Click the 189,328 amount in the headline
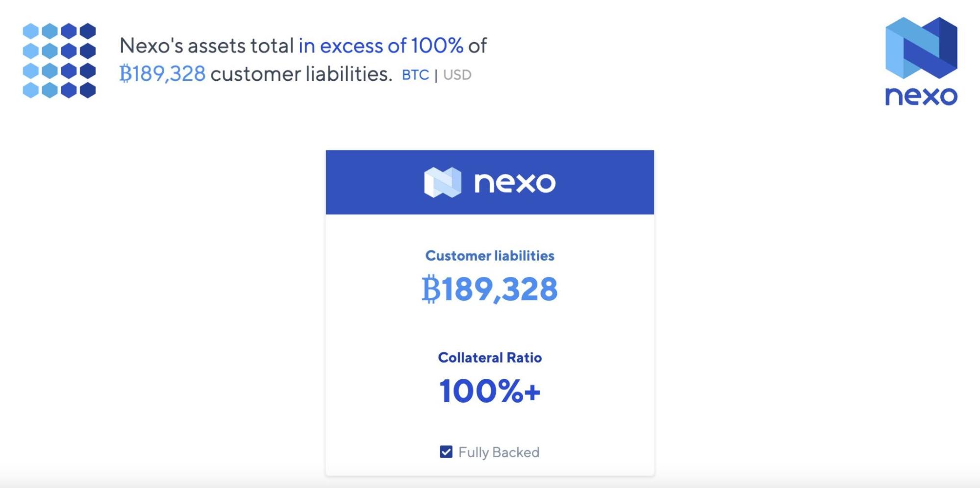This screenshot has height=488, width=980. pos(169,74)
